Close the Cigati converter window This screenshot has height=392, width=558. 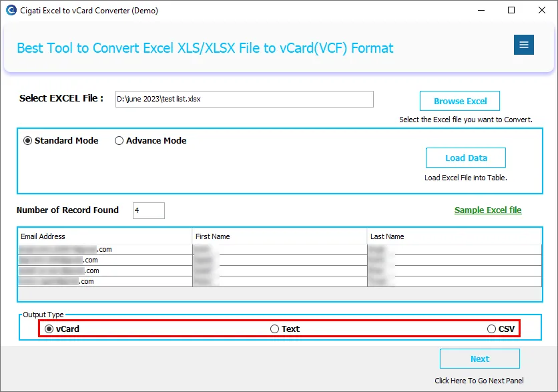[542, 10]
